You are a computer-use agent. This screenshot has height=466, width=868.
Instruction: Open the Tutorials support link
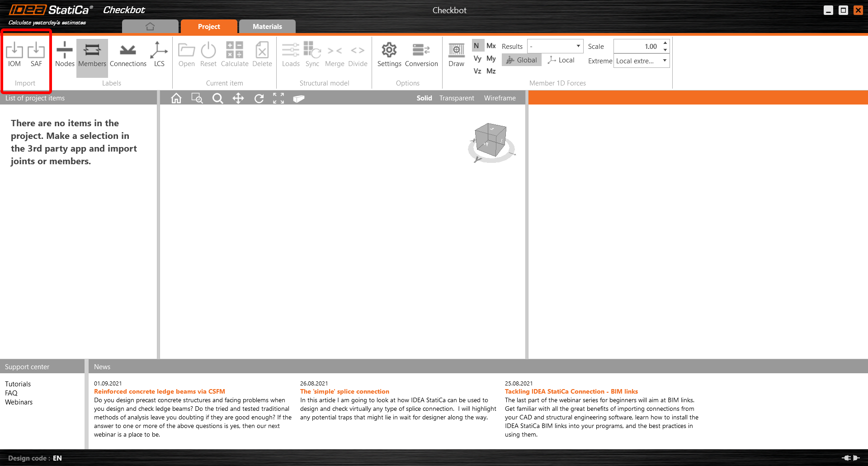click(18, 384)
